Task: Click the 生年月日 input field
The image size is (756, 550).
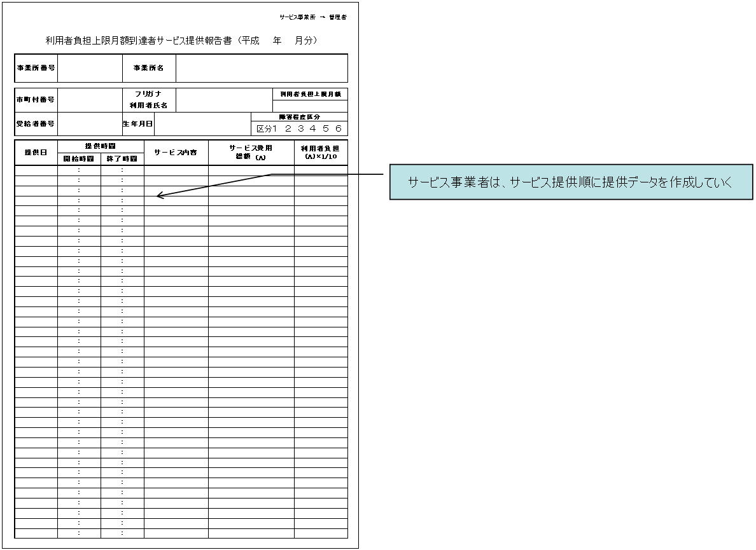Action: 202,124
